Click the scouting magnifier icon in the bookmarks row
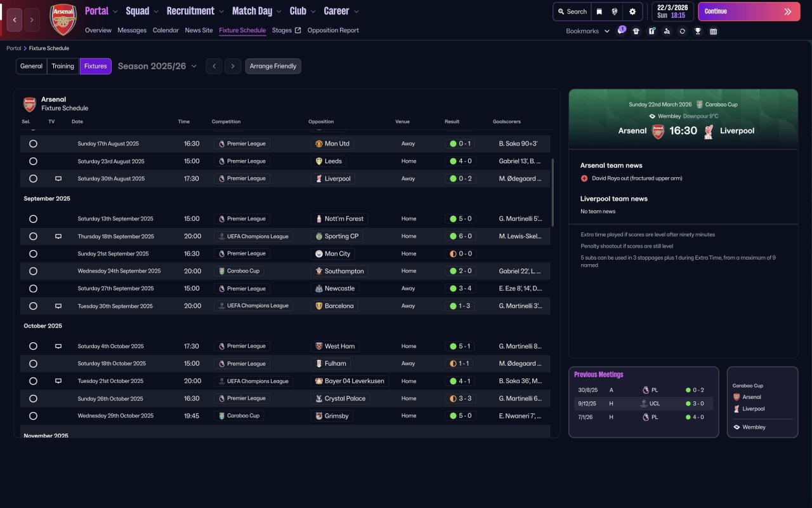The image size is (812, 508). (x=667, y=31)
